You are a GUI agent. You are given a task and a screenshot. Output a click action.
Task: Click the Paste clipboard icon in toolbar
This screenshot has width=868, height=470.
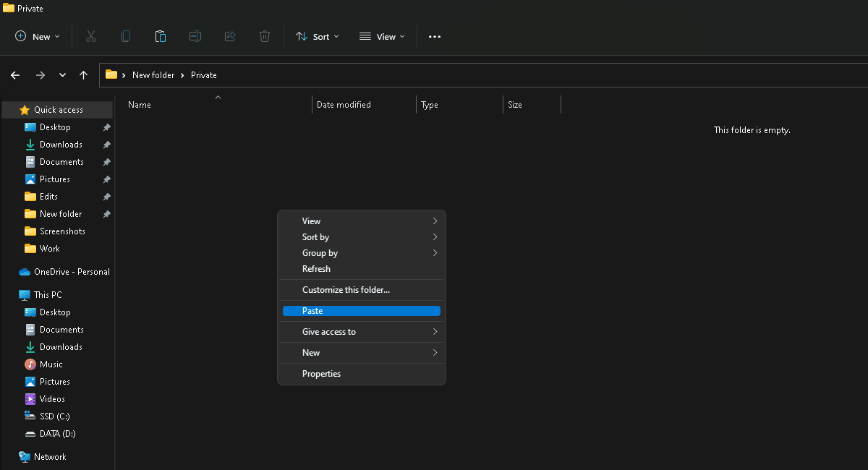point(161,36)
